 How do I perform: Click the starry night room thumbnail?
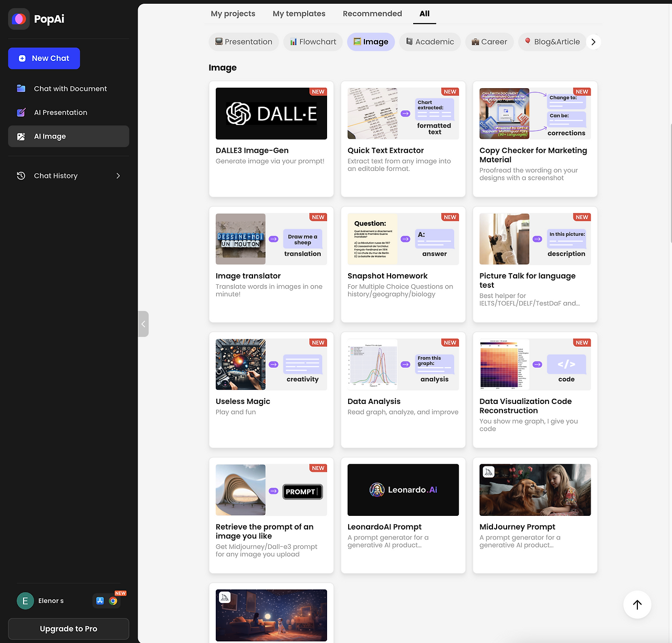(x=271, y=615)
